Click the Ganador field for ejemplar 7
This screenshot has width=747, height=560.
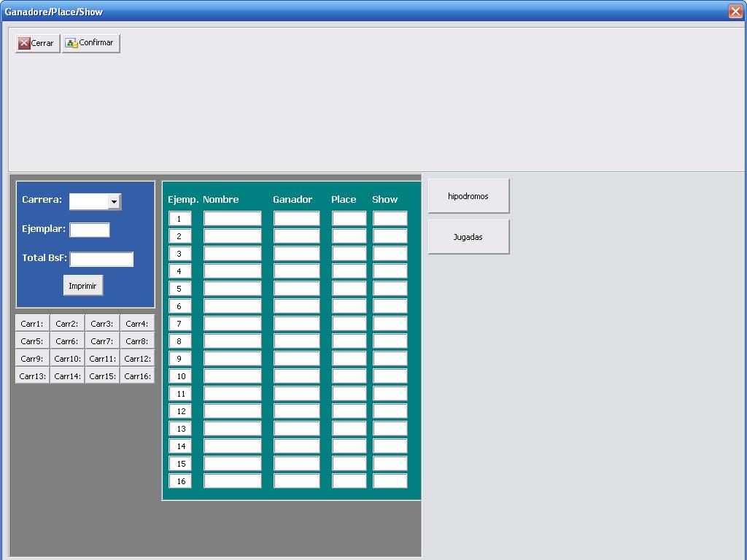[x=296, y=323]
